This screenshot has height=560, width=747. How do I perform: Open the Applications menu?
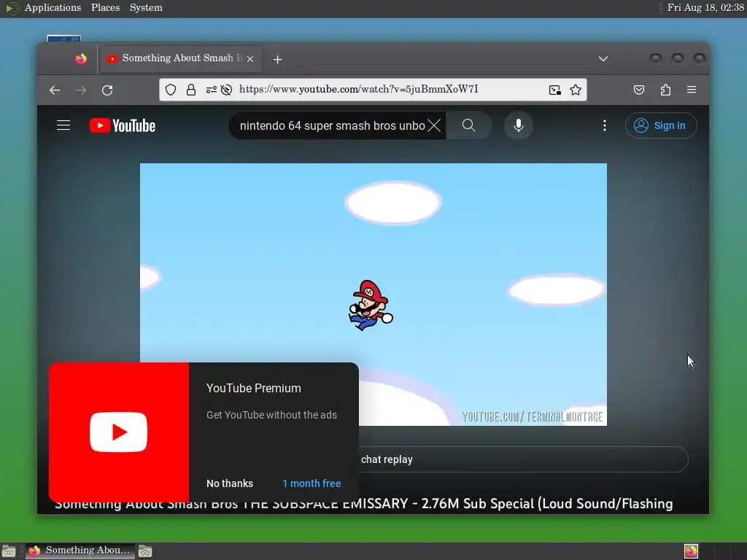tap(53, 7)
